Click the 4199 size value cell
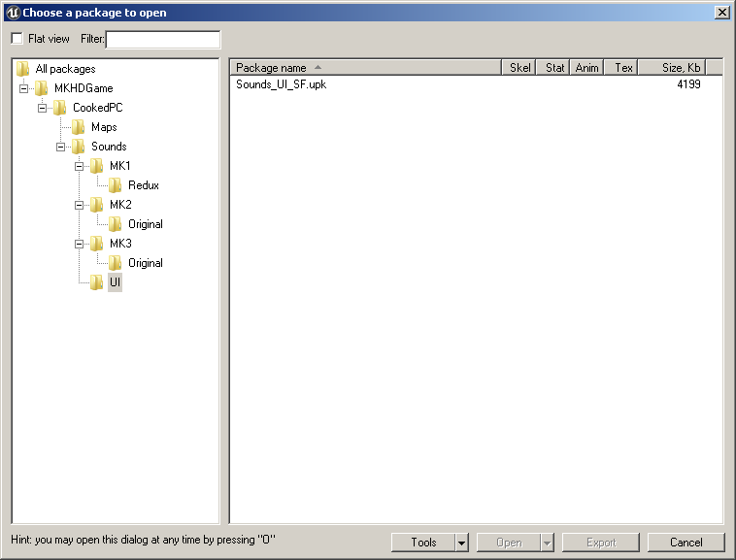 (688, 84)
